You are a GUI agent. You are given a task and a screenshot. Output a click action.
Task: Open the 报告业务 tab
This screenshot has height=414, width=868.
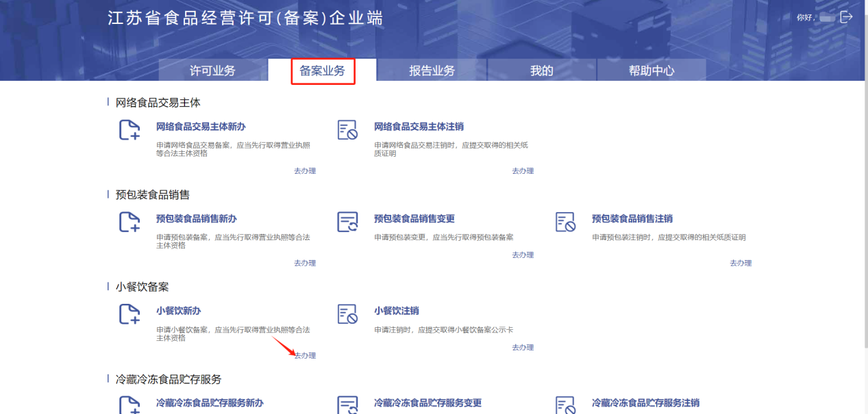432,70
